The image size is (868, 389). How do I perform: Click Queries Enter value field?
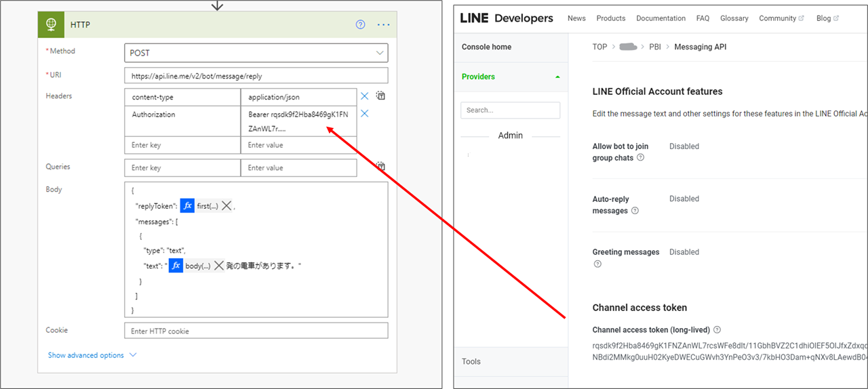click(x=298, y=167)
